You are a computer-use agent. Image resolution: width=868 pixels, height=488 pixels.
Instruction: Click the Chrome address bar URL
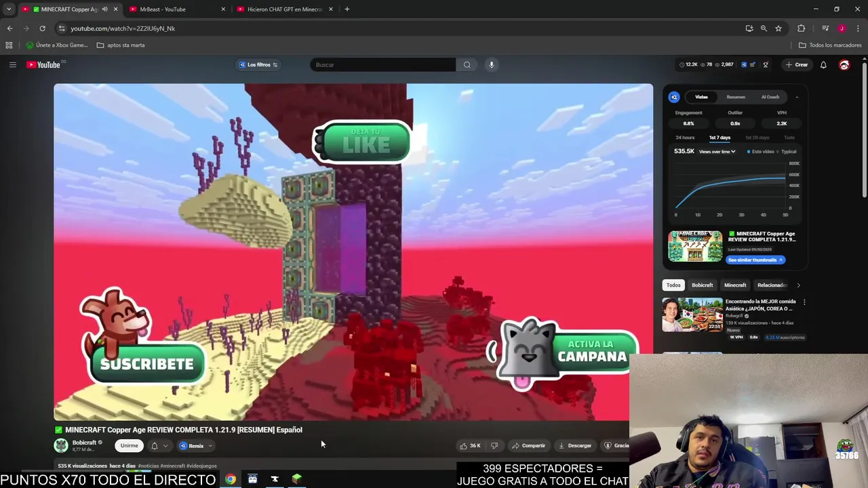coord(122,28)
